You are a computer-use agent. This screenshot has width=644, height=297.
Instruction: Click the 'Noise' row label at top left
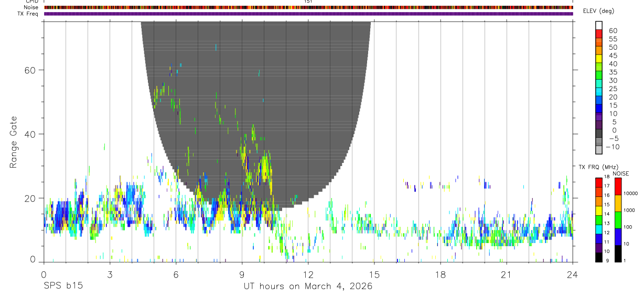click(31, 7)
